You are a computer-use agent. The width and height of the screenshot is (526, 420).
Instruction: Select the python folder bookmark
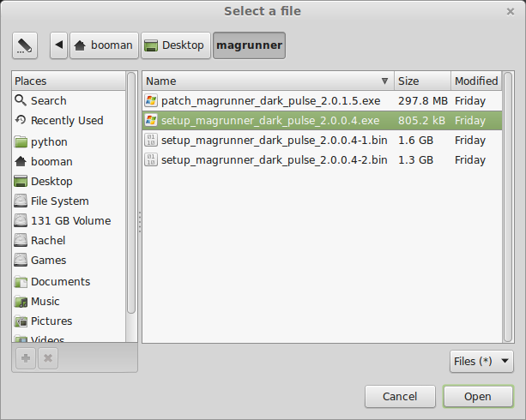point(69,141)
